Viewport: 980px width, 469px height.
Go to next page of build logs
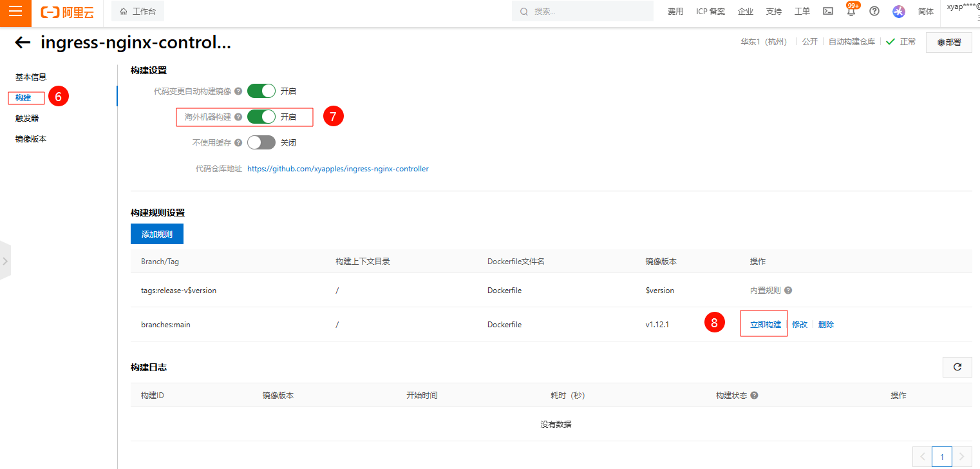tap(962, 457)
